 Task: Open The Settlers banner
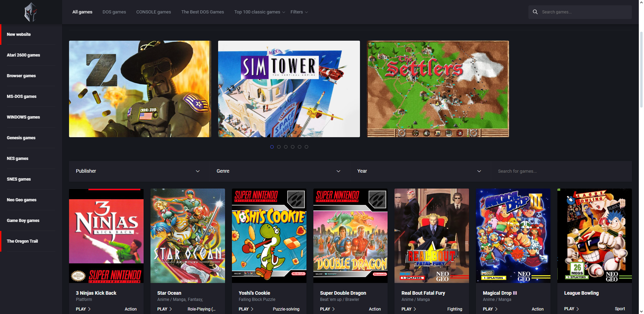tap(438, 89)
